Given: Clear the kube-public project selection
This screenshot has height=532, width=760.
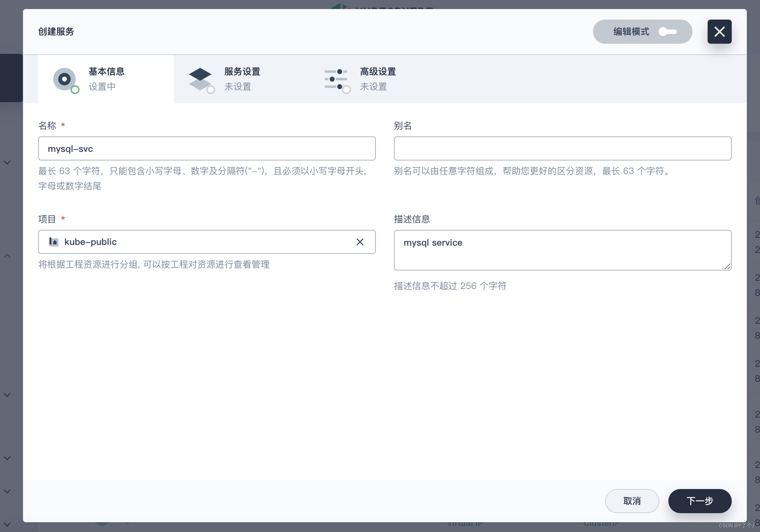Looking at the screenshot, I should (360, 242).
